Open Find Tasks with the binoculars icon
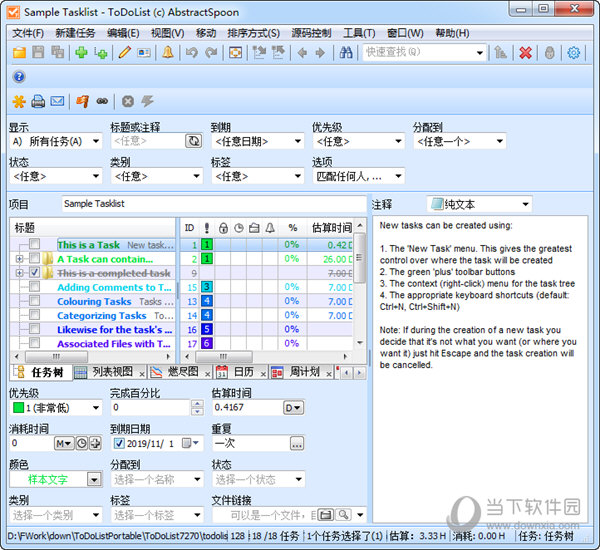 [x=346, y=52]
